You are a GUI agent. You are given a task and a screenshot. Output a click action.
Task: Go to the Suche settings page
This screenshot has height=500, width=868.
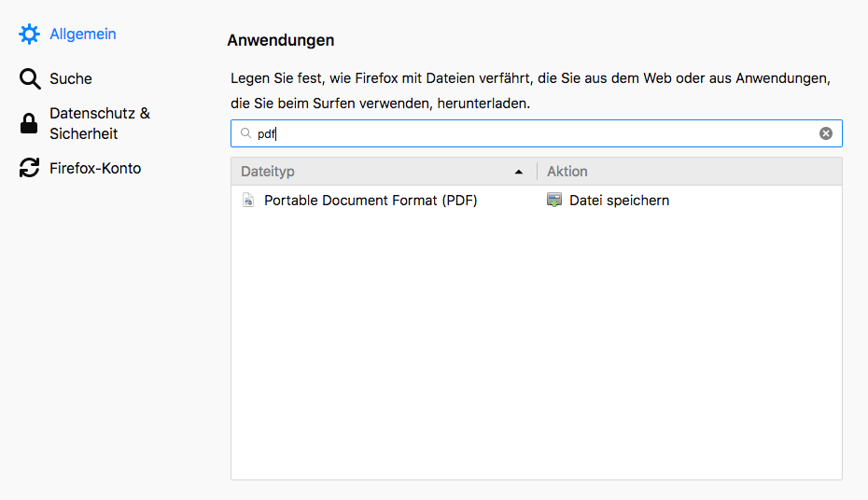coord(71,79)
